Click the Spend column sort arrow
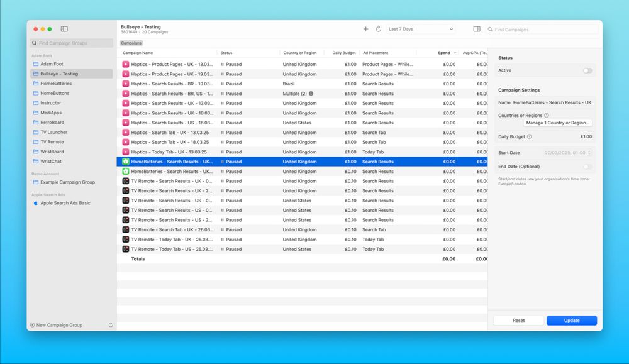 [x=455, y=53]
